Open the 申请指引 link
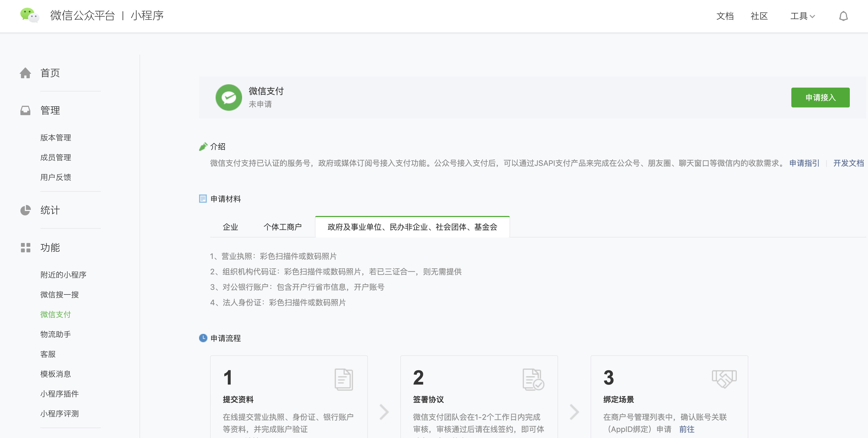Screen dimensions: 868x438 (x=804, y=163)
